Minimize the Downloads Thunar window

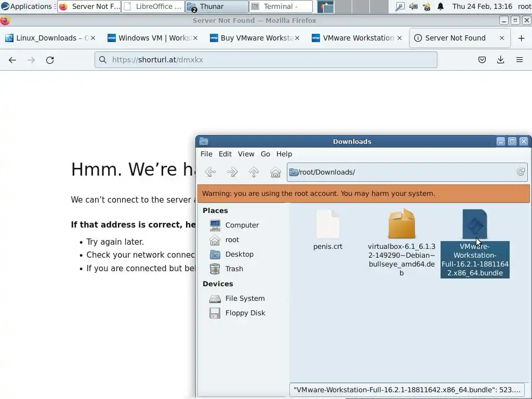coord(501,141)
